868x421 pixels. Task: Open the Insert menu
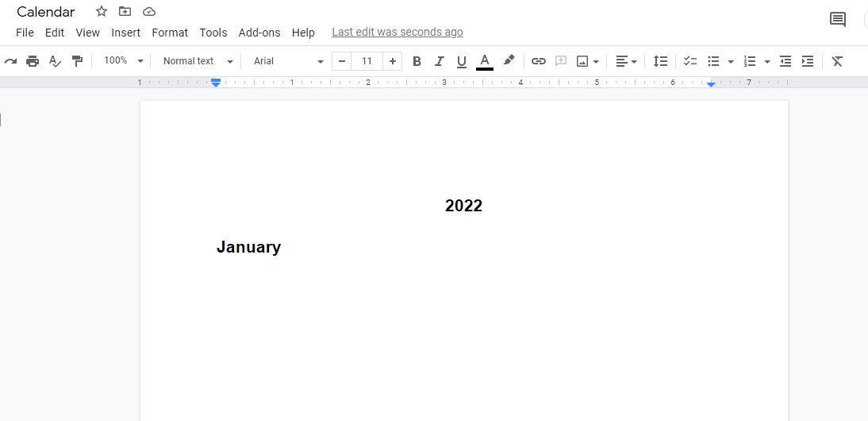click(x=125, y=33)
